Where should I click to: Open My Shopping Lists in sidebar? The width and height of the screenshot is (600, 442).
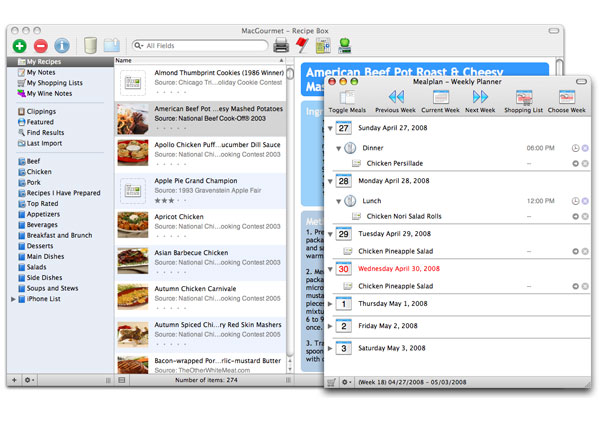(54, 83)
